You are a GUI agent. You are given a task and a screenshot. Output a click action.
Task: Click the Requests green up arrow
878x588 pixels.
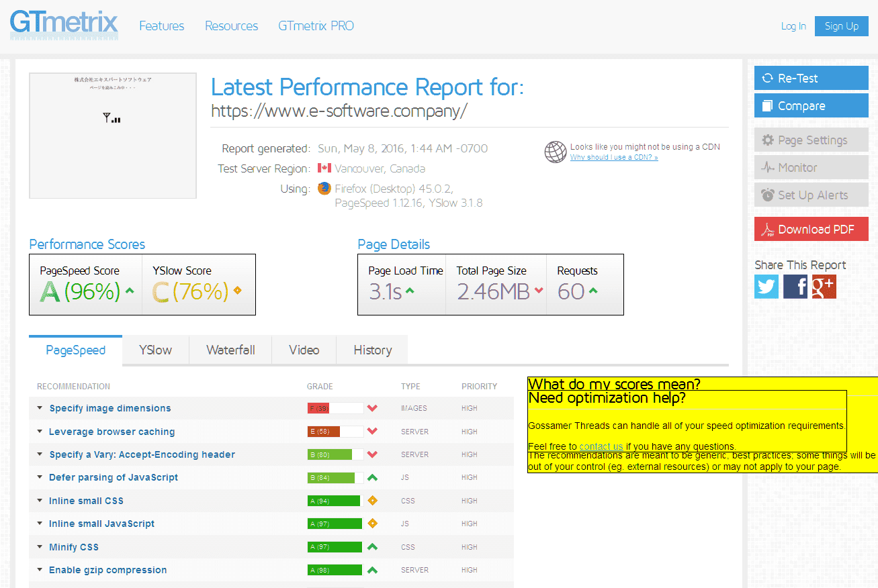pos(593,291)
